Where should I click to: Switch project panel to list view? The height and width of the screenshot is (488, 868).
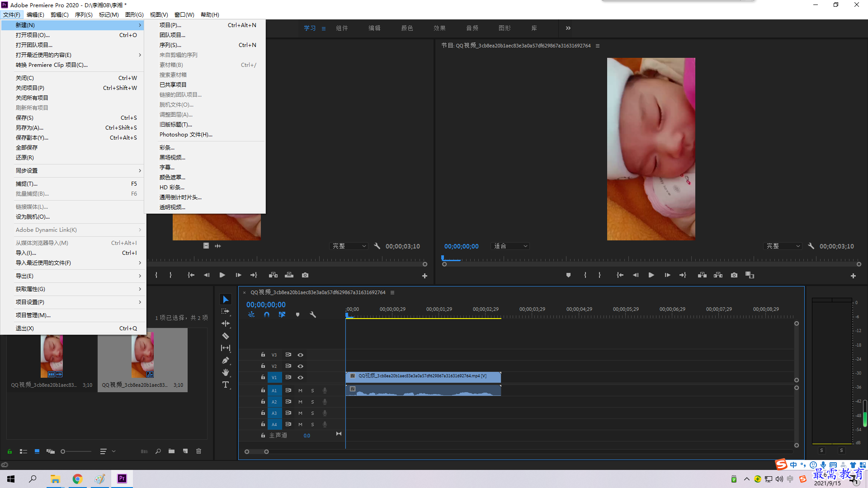point(24,451)
